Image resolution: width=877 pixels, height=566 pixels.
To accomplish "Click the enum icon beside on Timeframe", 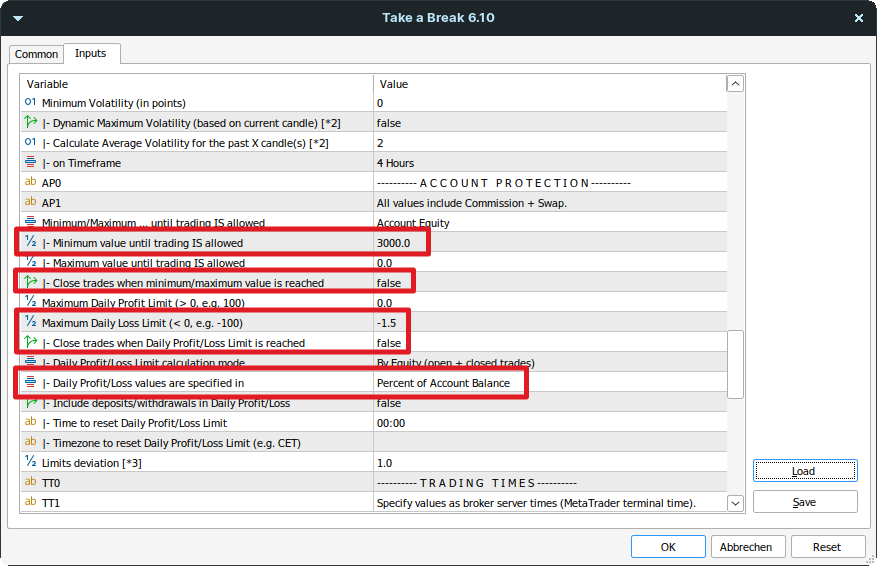I will click(x=30, y=163).
